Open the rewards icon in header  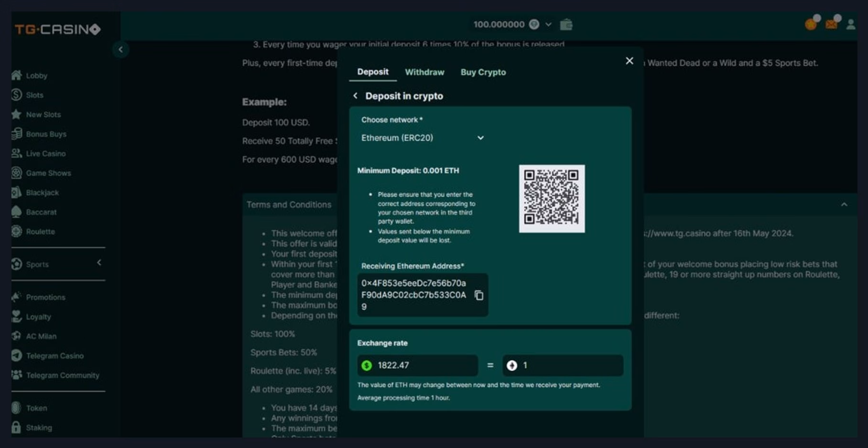pos(811,23)
